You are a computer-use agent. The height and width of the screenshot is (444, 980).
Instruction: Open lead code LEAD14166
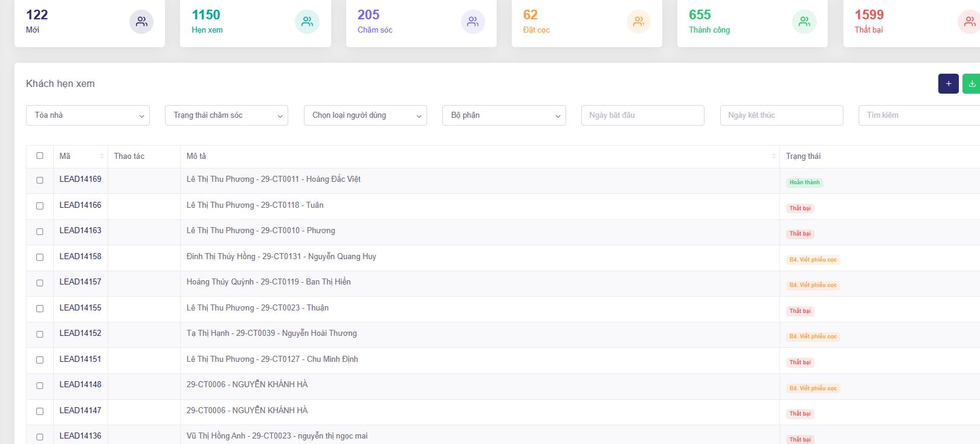[x=80, y=205]
